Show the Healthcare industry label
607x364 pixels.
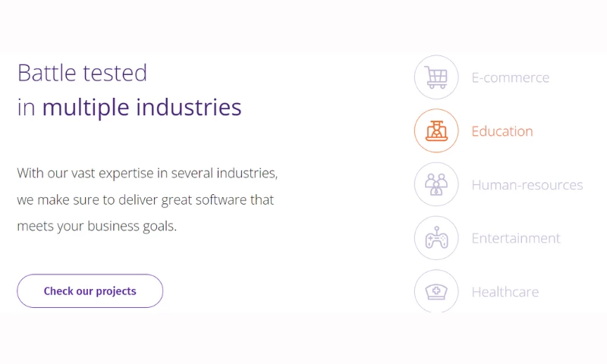[505, 292]
